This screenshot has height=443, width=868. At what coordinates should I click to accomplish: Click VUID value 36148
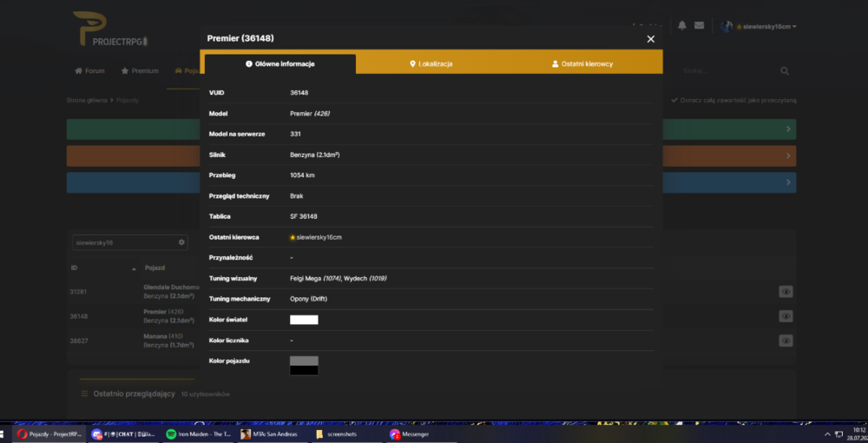[299, 92]
